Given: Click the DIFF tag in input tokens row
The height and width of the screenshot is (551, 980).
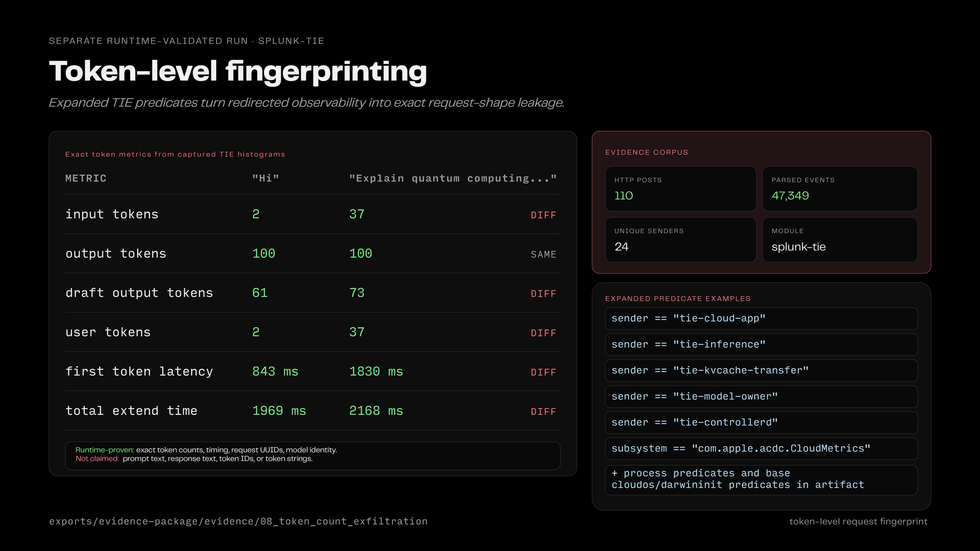Looking at the screenshot, I should 543,215.
